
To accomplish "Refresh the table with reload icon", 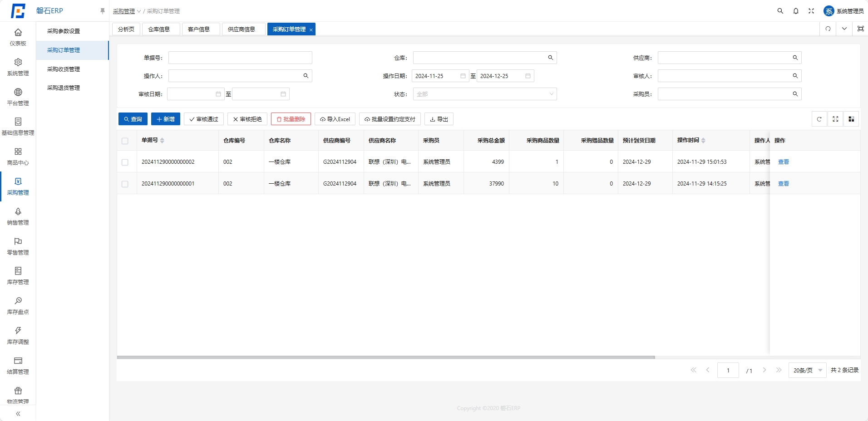I will pyautogui.click(x=819, y=119).
